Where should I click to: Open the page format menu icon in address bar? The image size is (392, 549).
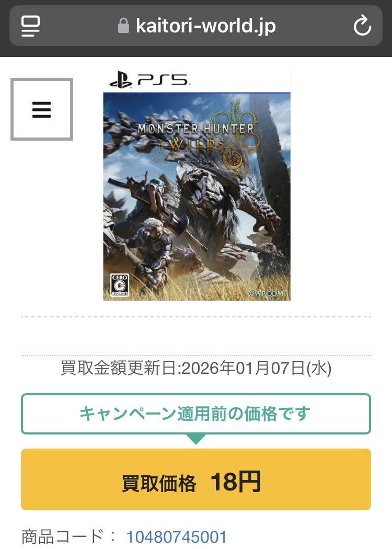tap(30, 26)
